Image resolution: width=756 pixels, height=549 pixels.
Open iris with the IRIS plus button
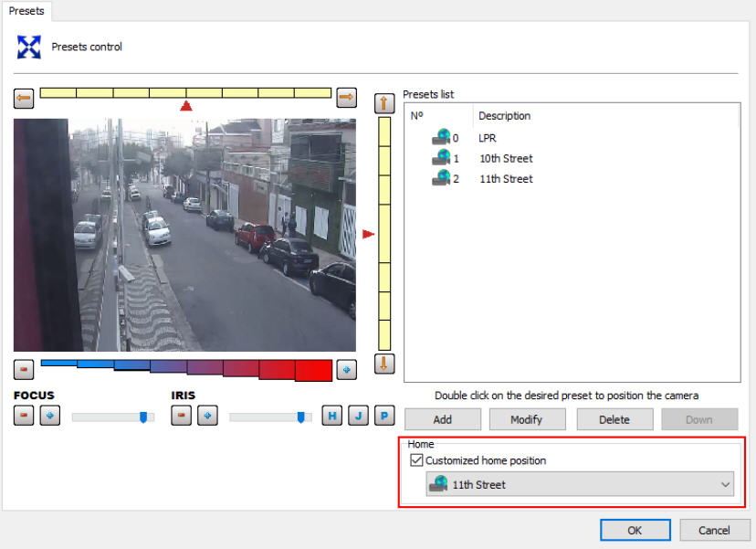[x=207, y=416]
